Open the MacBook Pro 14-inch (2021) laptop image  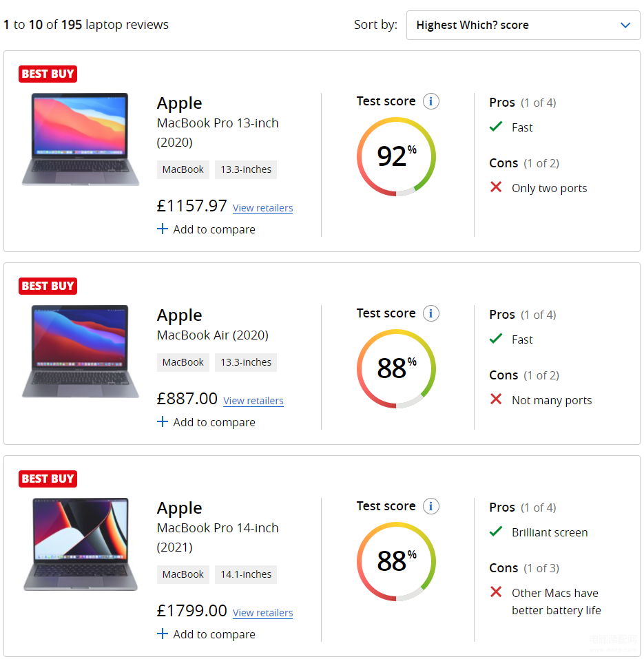click(x=81, y=544)
